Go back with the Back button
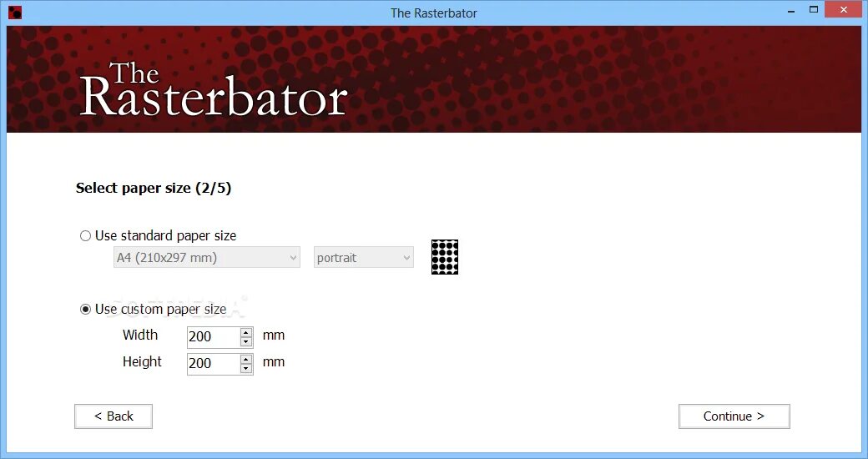Viewport: 868px width, 459px height. click(114, 416)
